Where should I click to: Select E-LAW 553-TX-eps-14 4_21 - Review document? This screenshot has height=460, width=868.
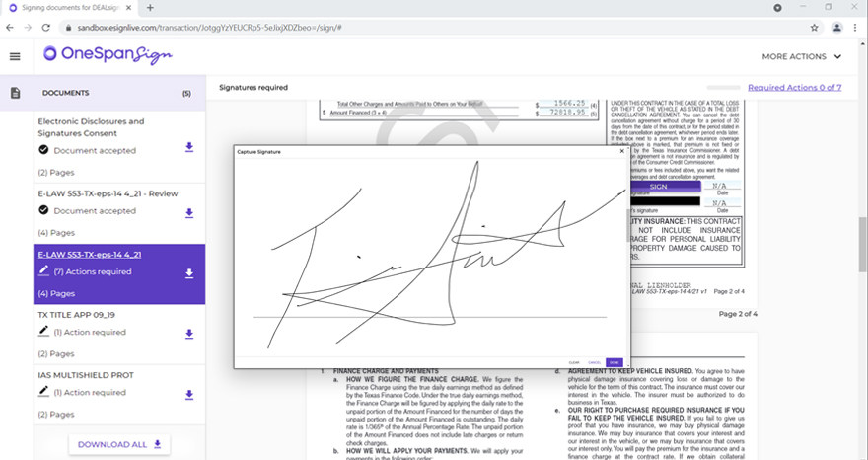click(x=108, y=193)
